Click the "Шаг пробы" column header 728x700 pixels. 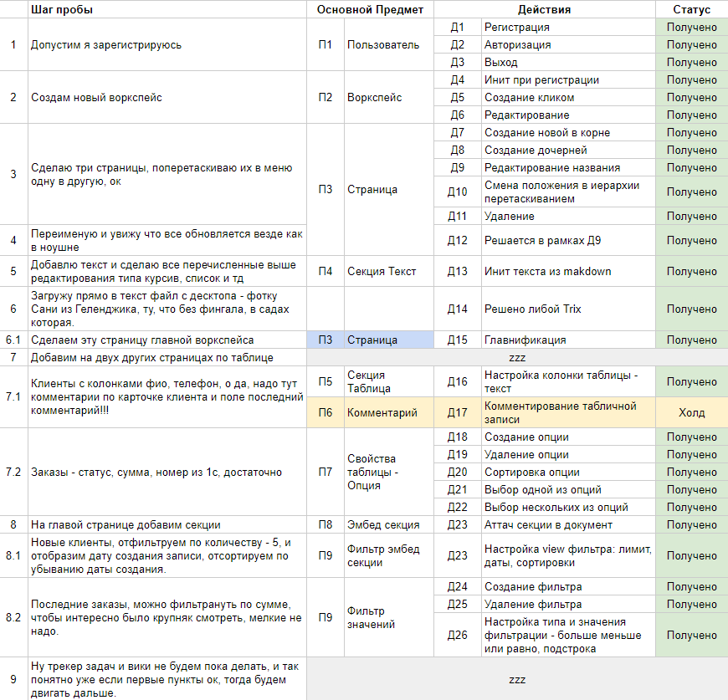click(63, 10)
